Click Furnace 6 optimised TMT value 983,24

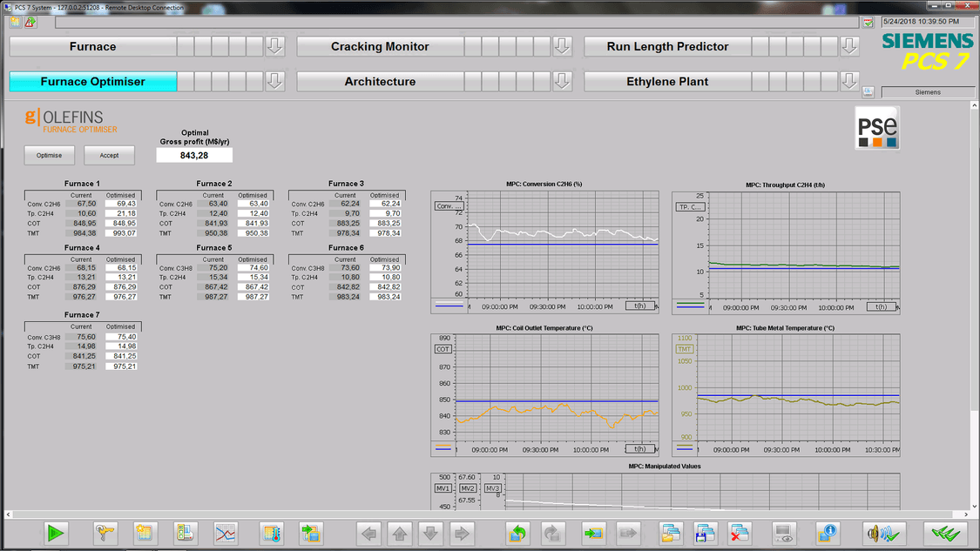(385, 297)
